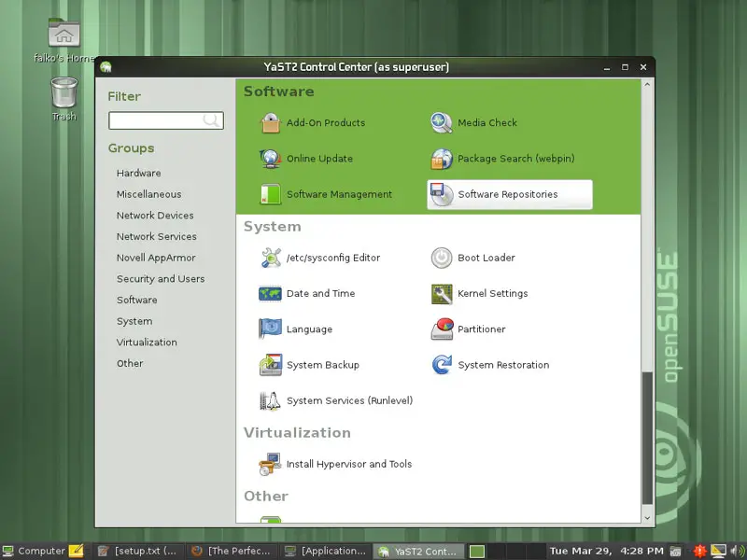Click the small tray icon beside the clock

pyautogui.click(x=675, y=552)
